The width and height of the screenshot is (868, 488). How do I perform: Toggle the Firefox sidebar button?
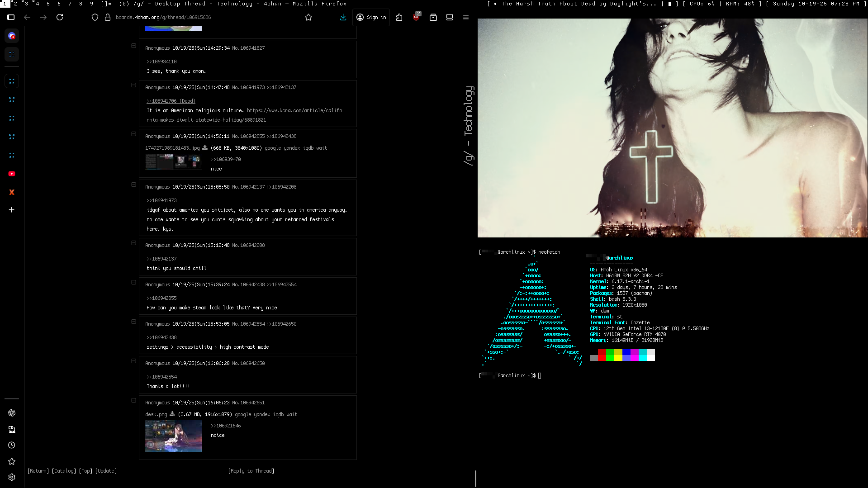(11, 17)
